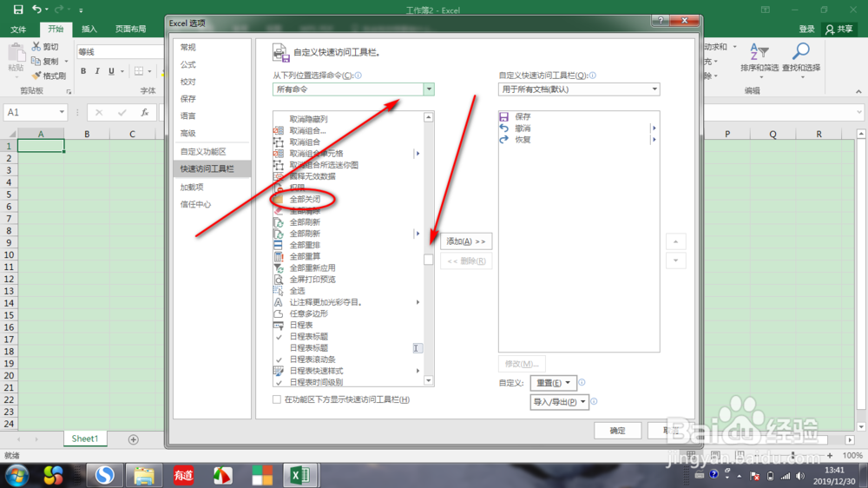Click the command list scroll down arrow
Viewport: 868px width, 488px height.
tap(429, 380)
